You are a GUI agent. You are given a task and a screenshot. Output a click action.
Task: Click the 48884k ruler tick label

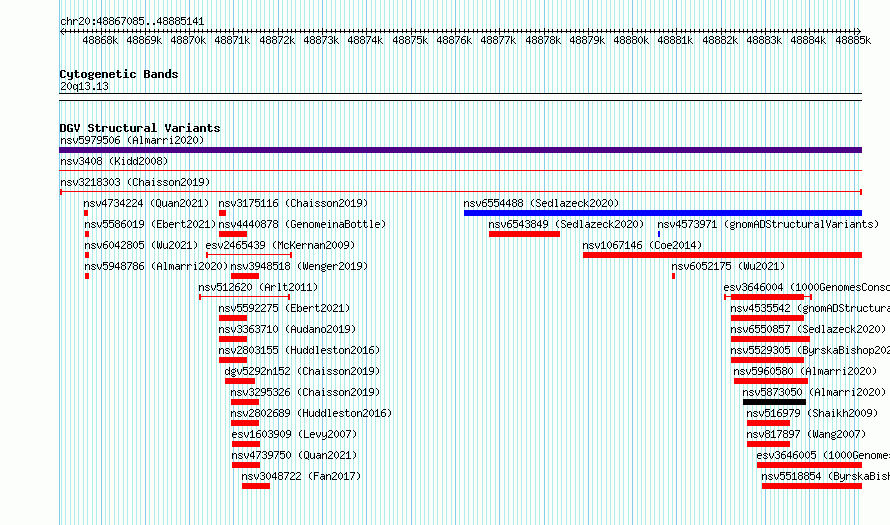(x=808, y=40)
